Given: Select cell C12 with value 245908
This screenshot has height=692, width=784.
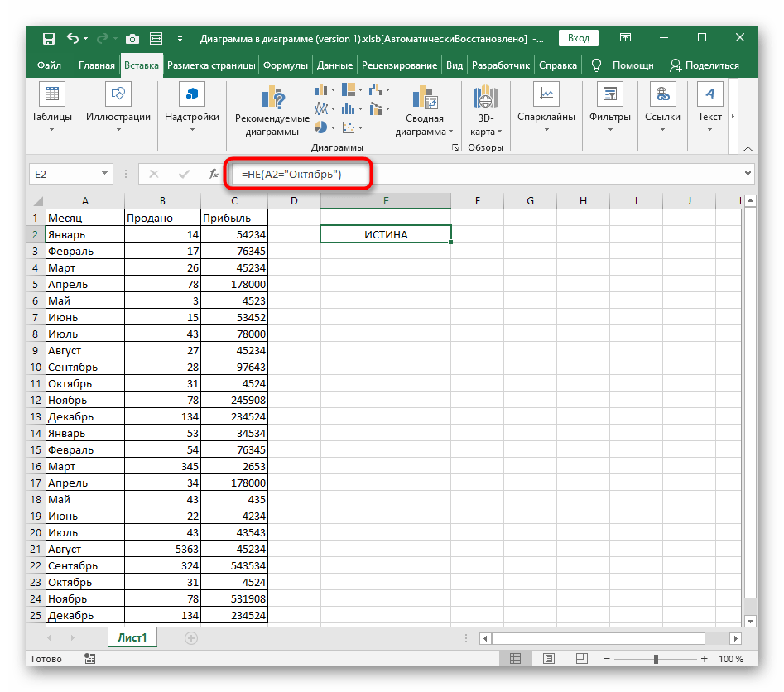Looking at the screenshot, I should [234, 400].
